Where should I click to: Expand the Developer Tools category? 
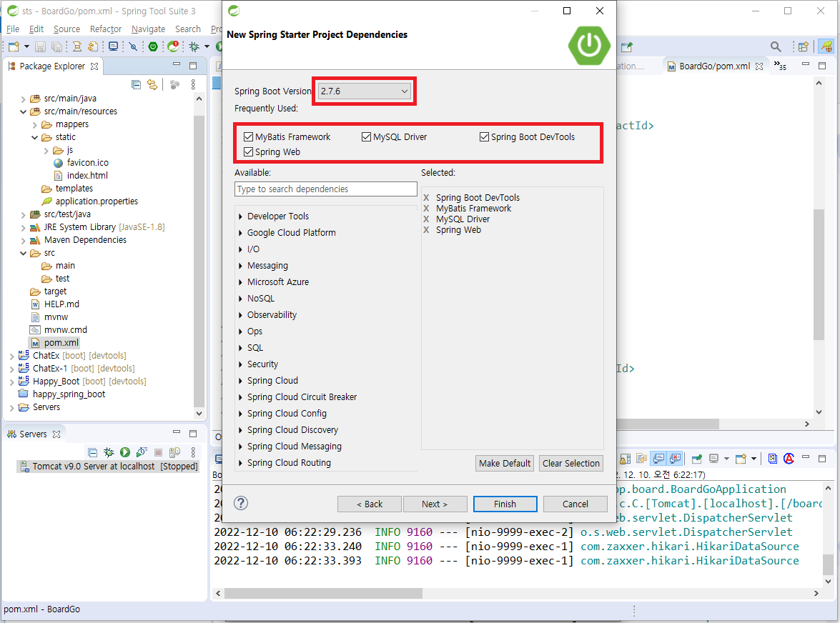click(240, 216)
